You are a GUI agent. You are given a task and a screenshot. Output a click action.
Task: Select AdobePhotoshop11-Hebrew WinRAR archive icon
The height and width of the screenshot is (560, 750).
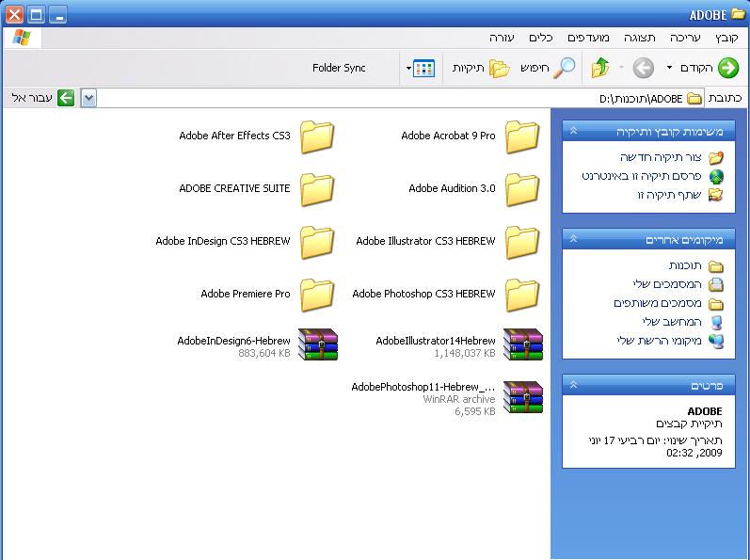click(x=523, y=397)
